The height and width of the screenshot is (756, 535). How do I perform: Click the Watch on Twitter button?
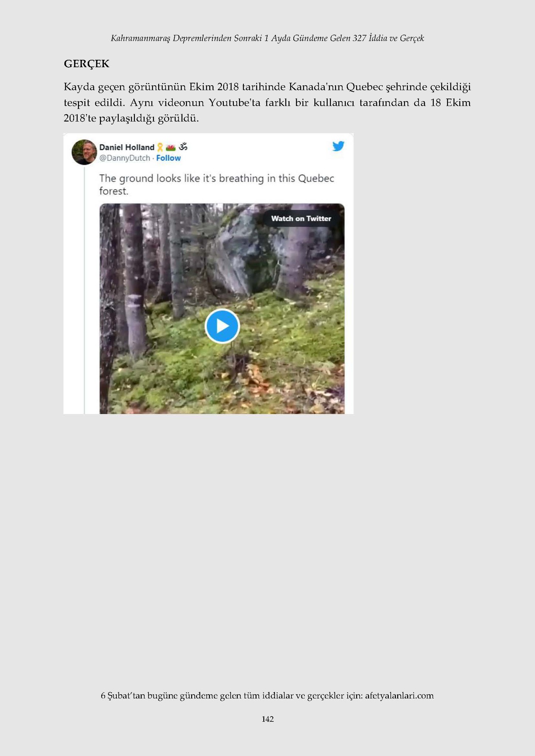(x=301, y=219)
